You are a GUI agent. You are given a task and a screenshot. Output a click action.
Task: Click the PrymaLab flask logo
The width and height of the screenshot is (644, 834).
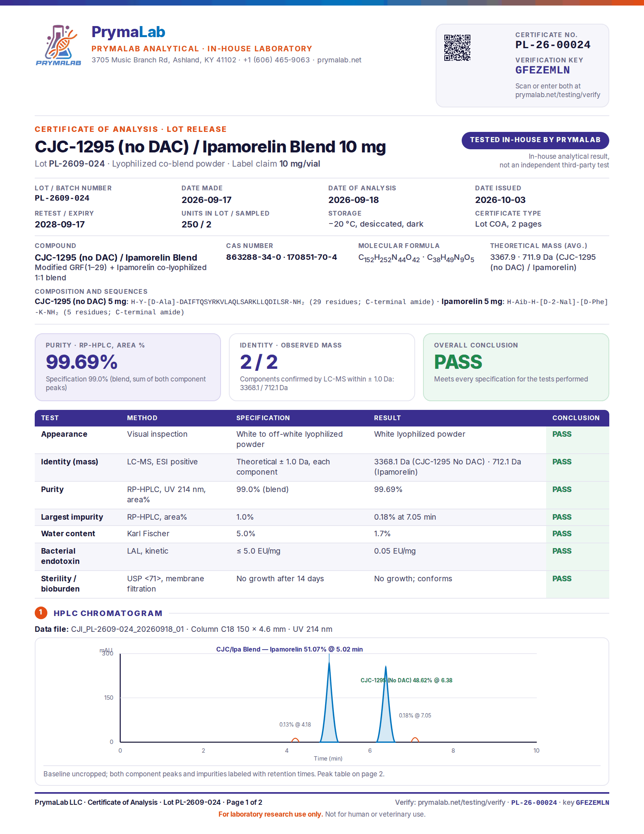point(58,45)
